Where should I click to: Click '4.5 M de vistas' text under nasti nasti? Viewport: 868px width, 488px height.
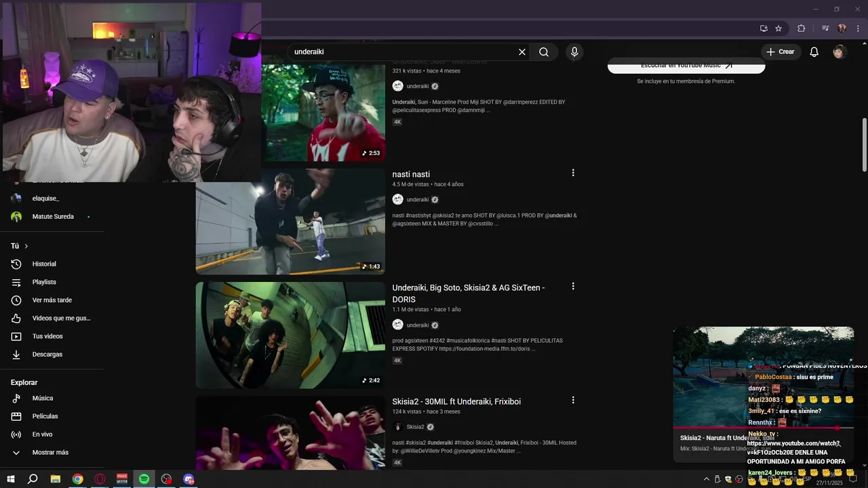[x=410, y=184]
